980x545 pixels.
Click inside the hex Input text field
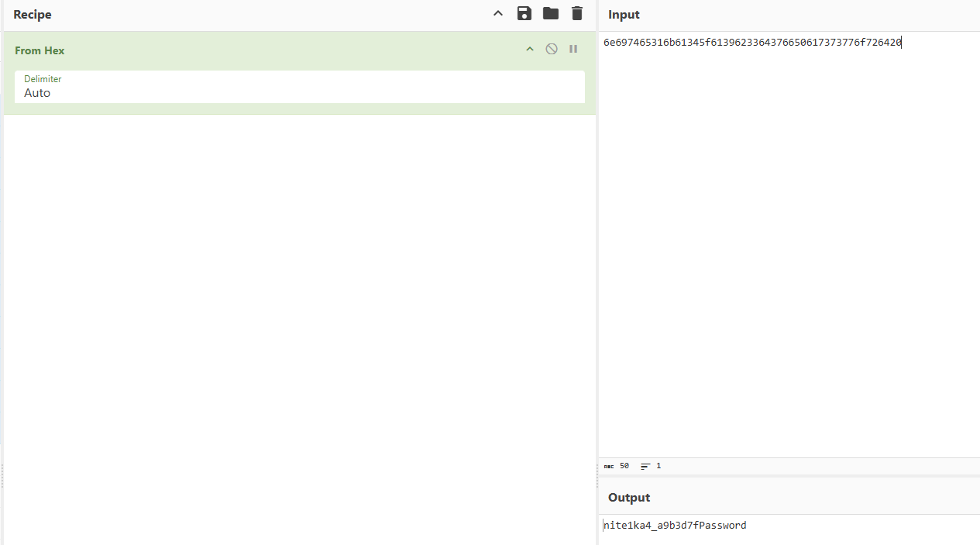click(789, 244)
